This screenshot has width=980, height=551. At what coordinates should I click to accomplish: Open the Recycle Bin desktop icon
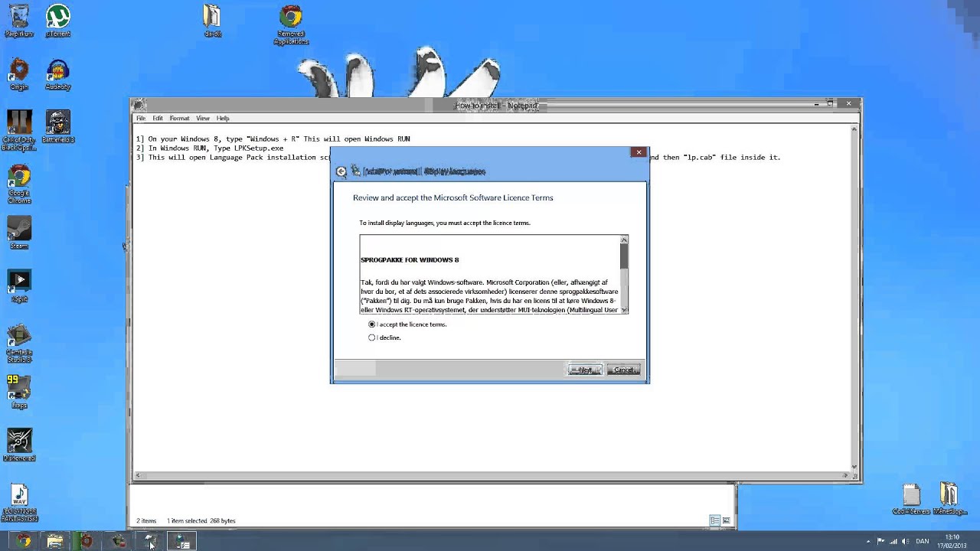(x=19, y=21)
